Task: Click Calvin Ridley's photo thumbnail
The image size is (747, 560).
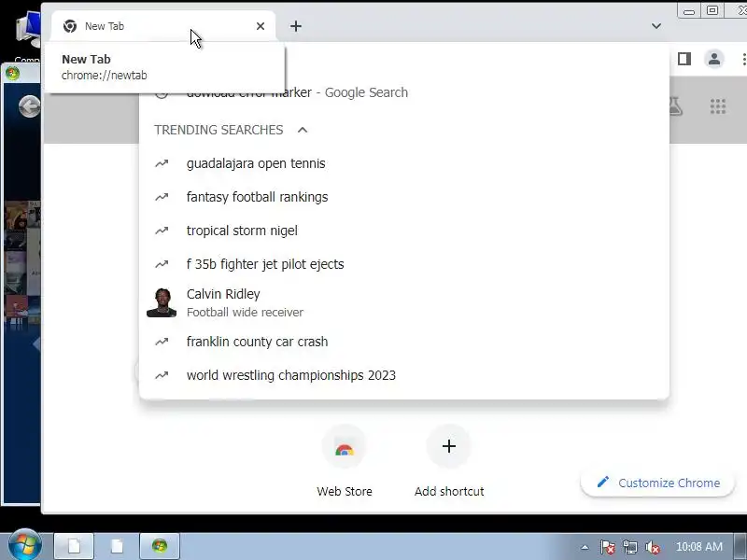Action: pos(162,302)
